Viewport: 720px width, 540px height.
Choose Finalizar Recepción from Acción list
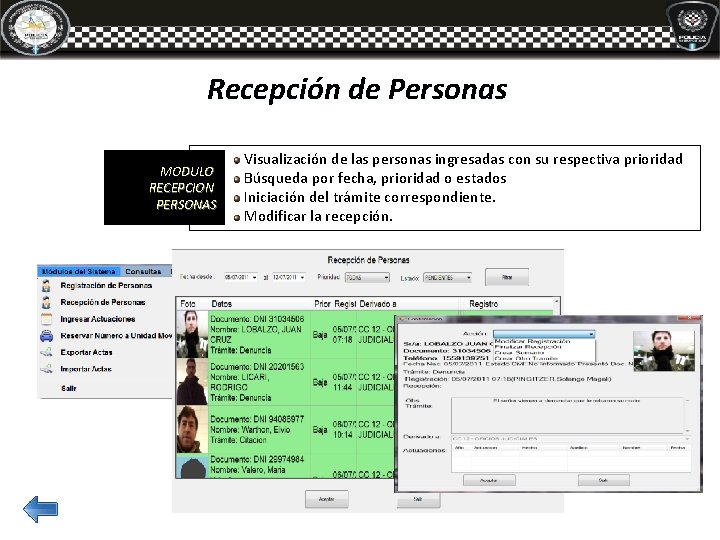pyautogui.click(x=528, y=347)
